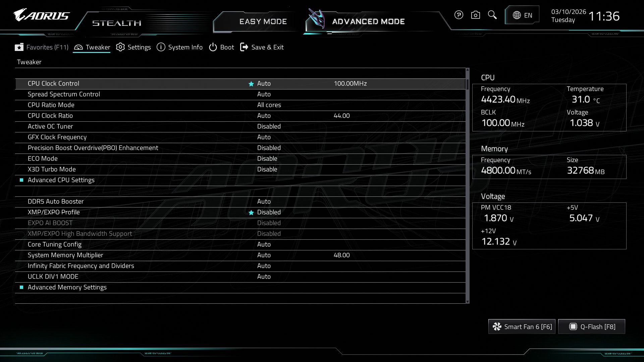Enable X3D Turbo Mode

click(267, 169)
